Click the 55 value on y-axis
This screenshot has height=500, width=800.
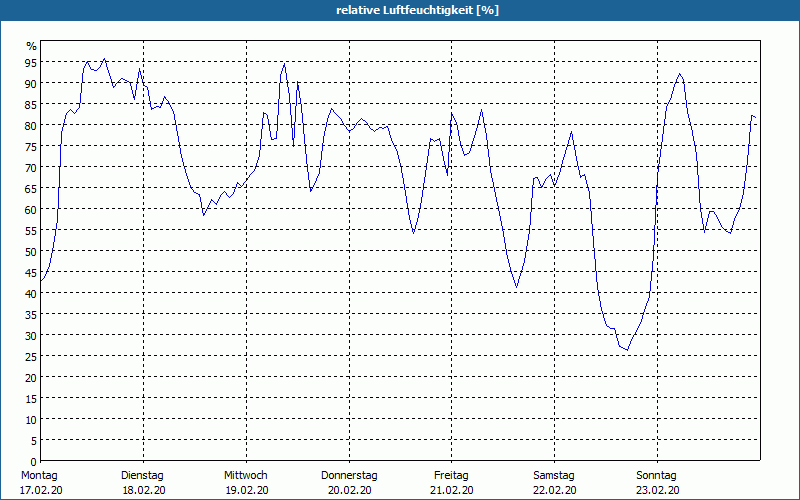coord(31,231)
